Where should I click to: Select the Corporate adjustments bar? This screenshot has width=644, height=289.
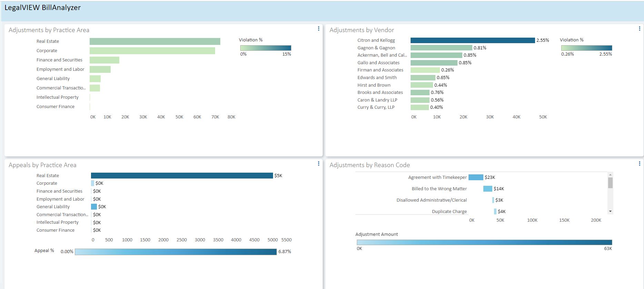[152, 51]
